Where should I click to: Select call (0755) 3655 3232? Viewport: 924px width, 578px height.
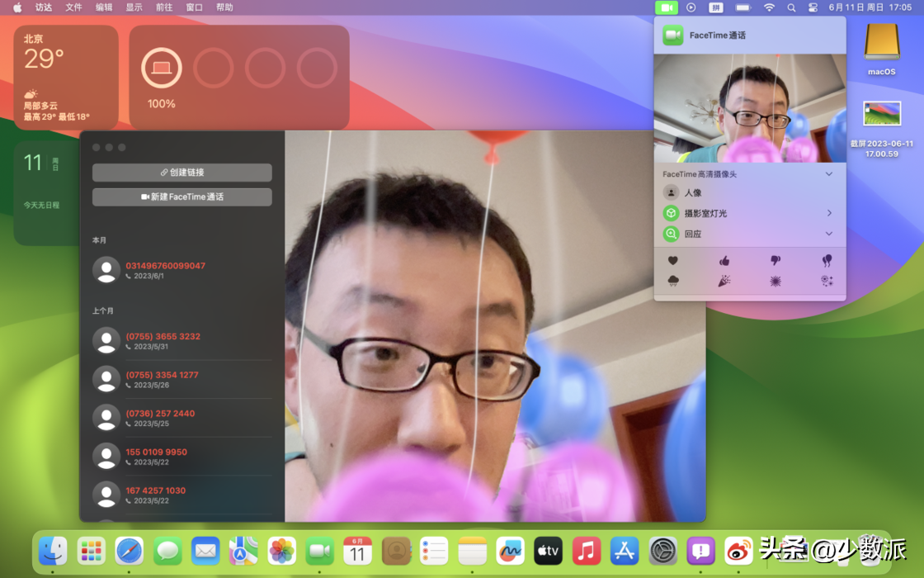(x=182, y=341)
